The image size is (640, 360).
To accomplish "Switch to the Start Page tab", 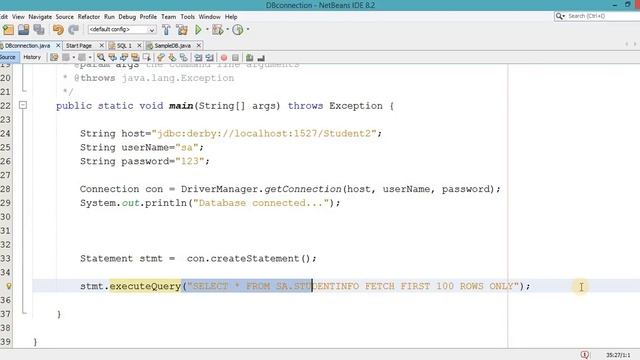I will tap(79, 46).
